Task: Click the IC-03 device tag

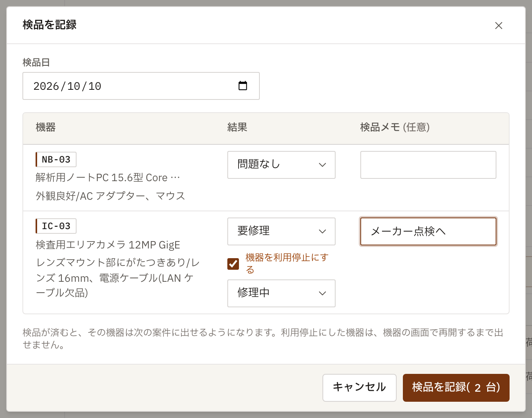Action: [x=56, y=226]
